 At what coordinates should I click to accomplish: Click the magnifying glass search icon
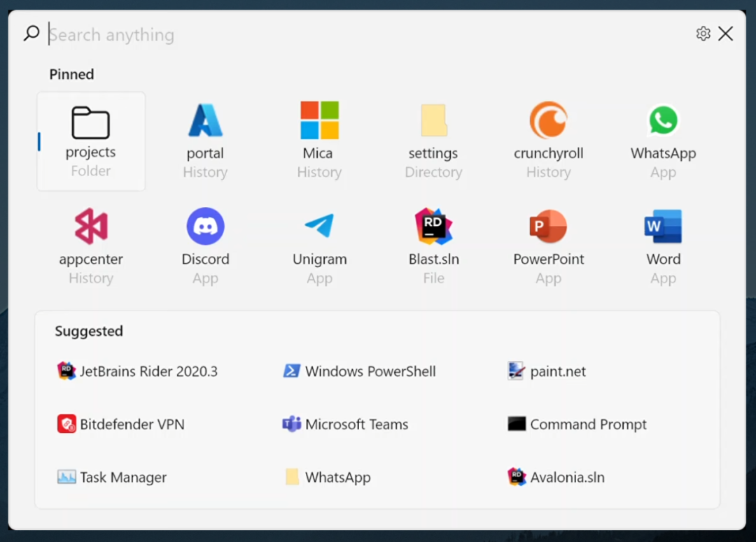[31, 34]
